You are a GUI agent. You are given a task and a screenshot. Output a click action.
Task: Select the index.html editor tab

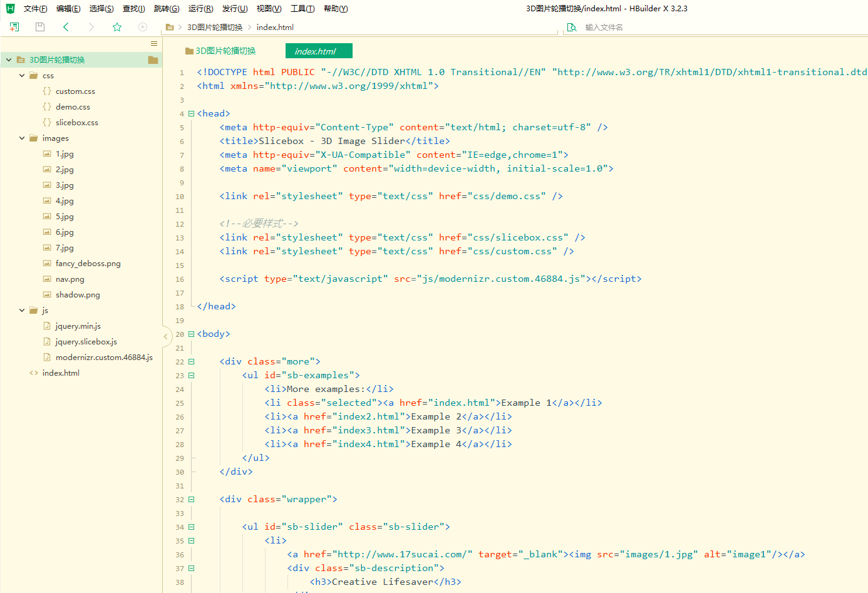pos(319,51)
